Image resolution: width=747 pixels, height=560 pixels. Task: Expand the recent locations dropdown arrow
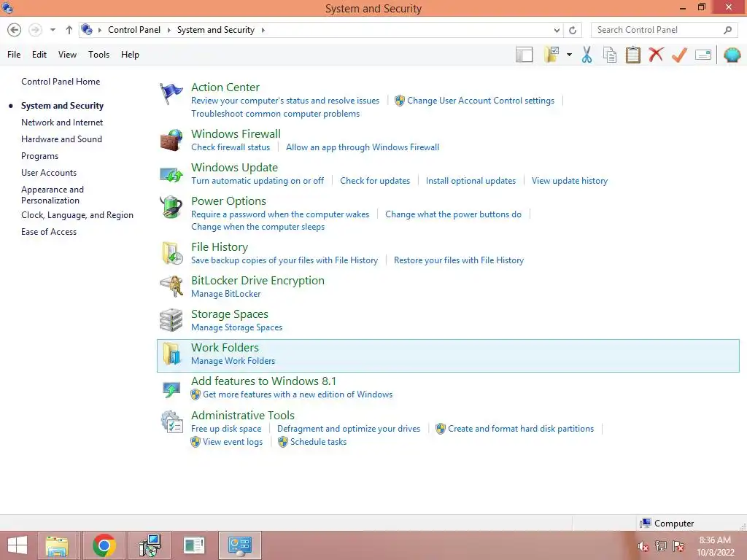tap(53, 30)
